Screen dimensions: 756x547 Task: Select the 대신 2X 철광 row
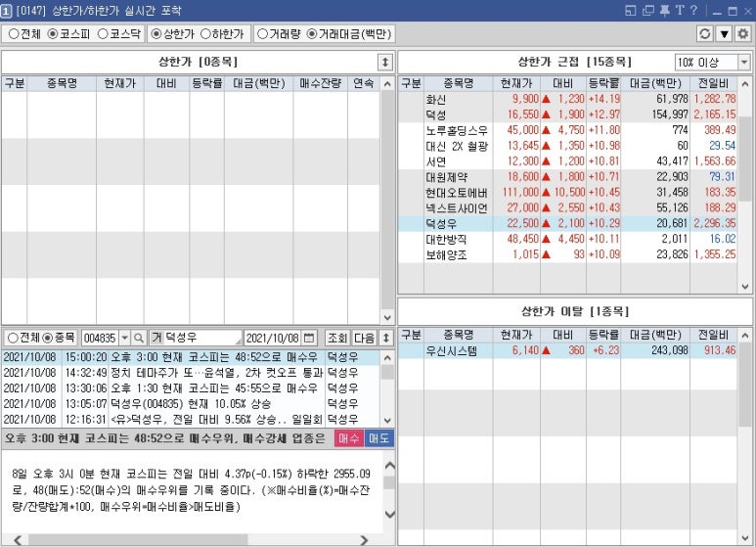pyautogui.click(x=568, y=146)
